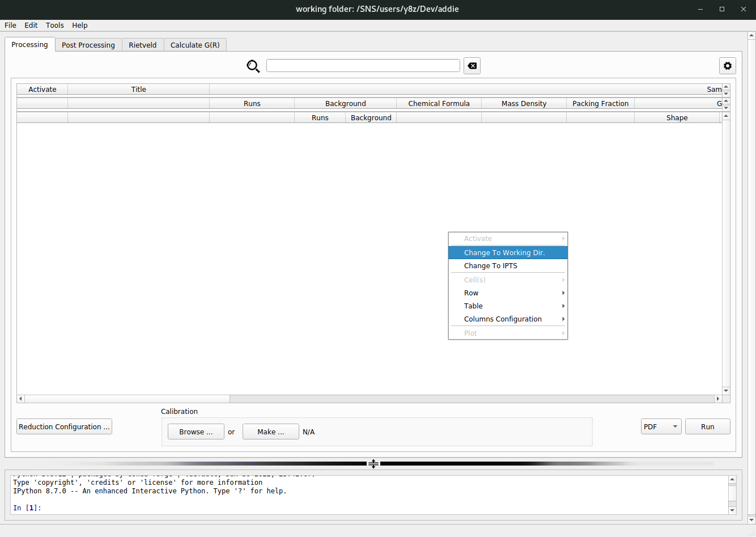
Task: Click the splitter handle above the console
Action: pos(373,464)
